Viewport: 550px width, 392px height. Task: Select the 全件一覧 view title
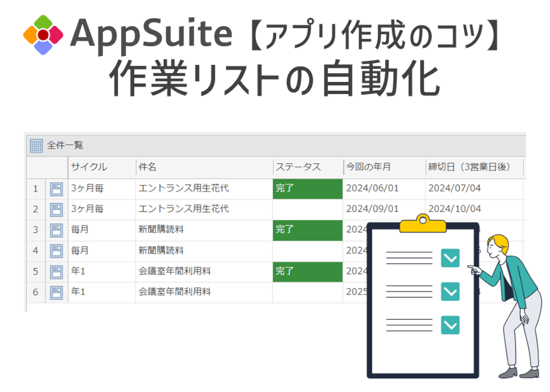[65, 146]
